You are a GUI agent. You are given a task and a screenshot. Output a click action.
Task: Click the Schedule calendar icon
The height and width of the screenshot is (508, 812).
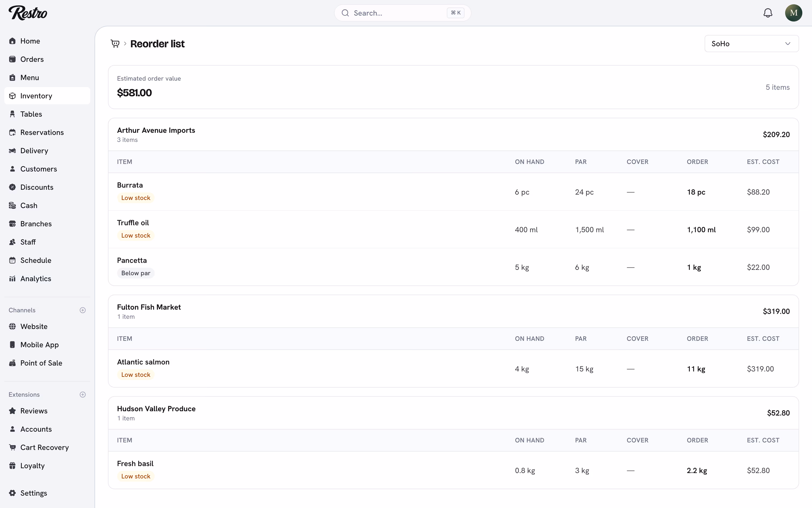click(12, 260)
